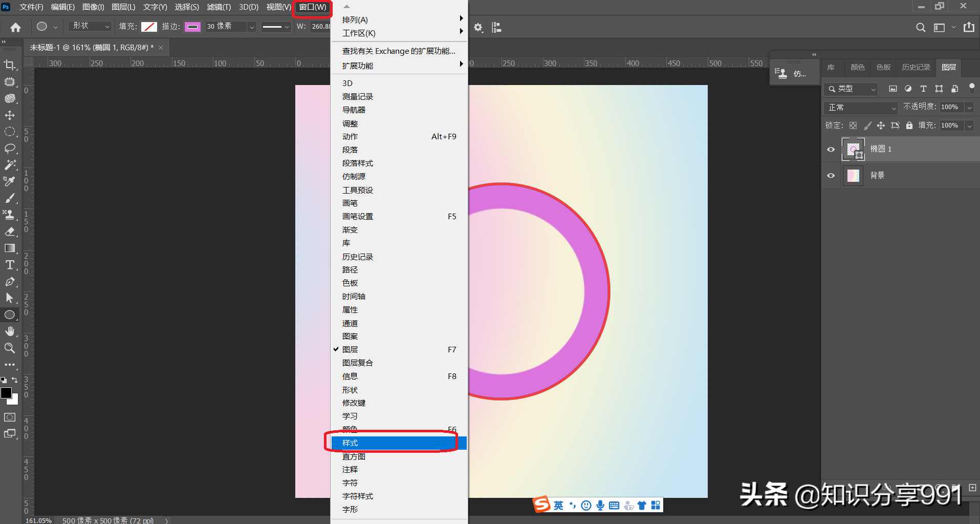This screenshot has height=524, width=980.
Task: Open the 正常 blend mode dropdown
Action: 862,108
